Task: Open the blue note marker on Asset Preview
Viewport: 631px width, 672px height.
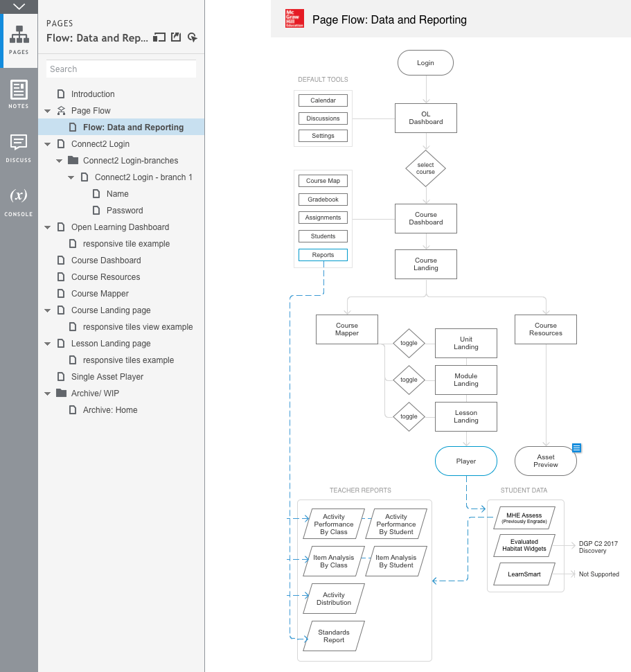Action: pos(576,448)
